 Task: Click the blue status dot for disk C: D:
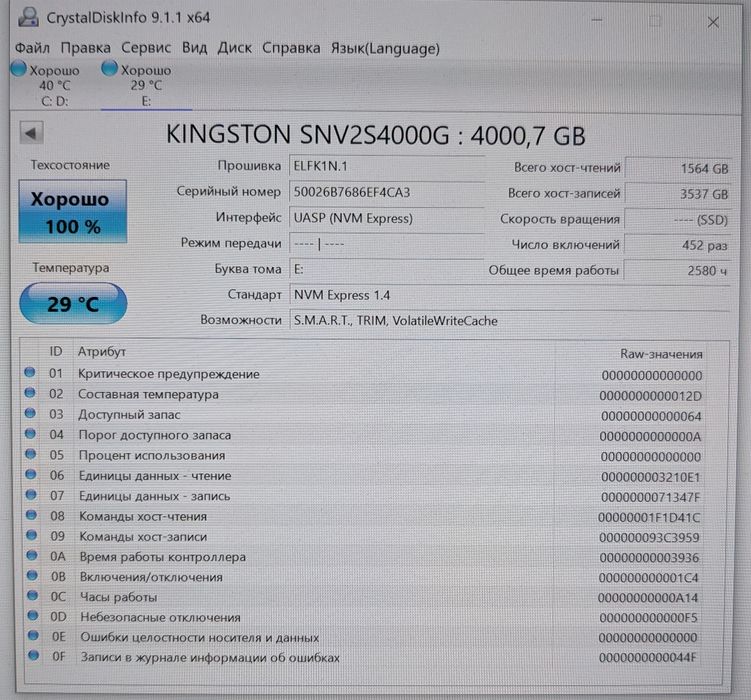point(19,68)
